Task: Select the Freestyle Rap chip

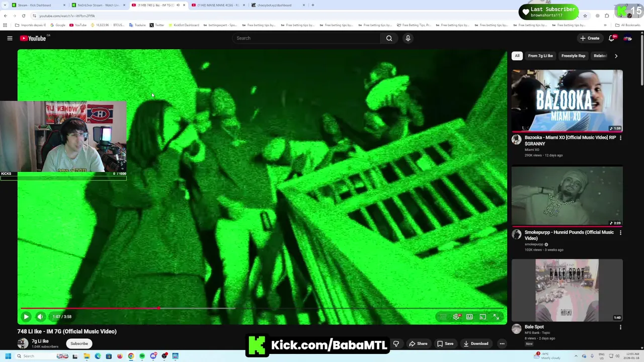Action: coord(573,56)
